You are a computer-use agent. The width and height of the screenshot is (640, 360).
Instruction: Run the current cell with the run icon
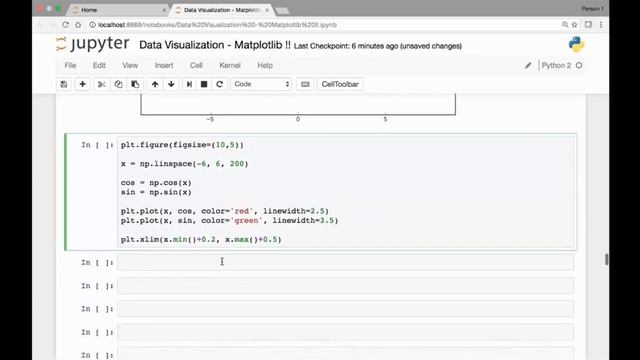[189, 84]
